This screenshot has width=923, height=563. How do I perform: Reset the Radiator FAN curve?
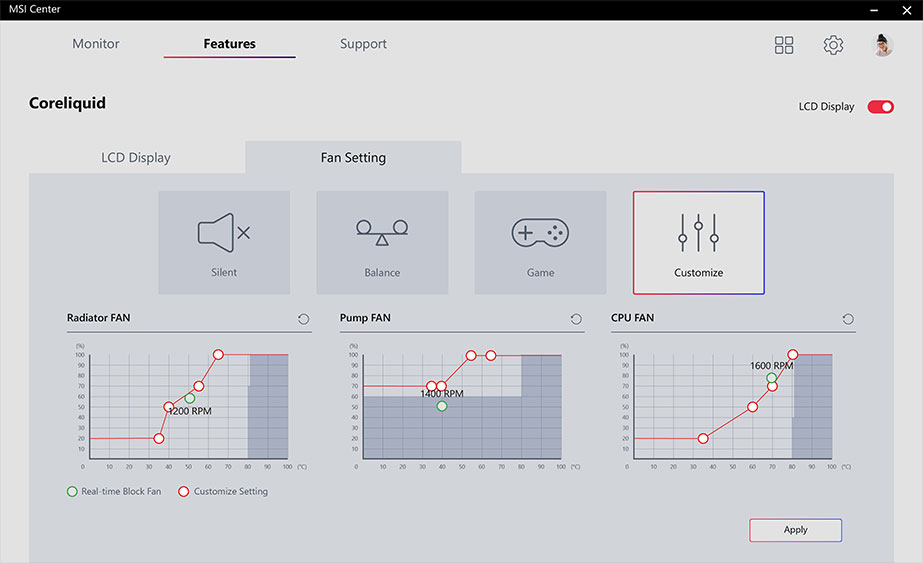click(x=304, y=319)
